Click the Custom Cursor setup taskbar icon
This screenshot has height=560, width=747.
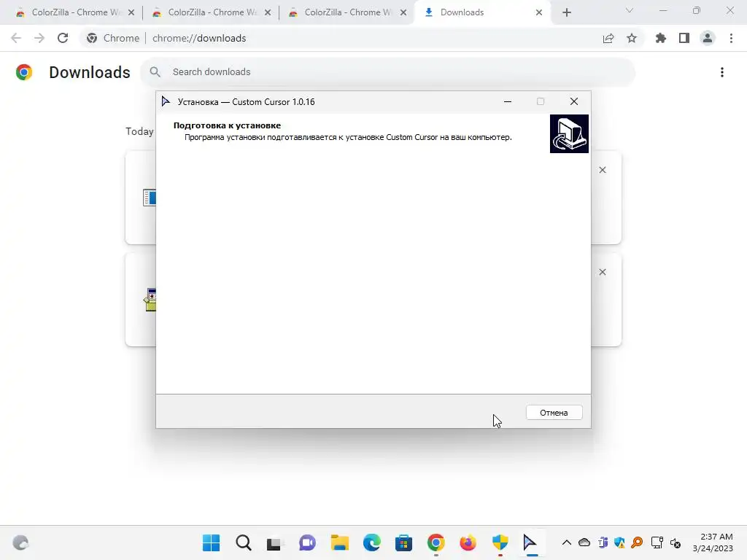(x=530, y=542)
